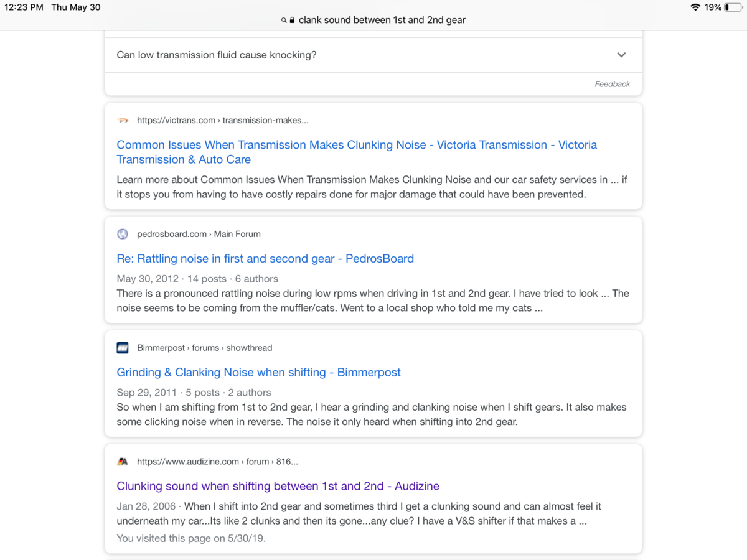The width and height of the screenshot is (747, 560).
Task: Click the battery indicator icon
Action: click(x=733, y=7)
